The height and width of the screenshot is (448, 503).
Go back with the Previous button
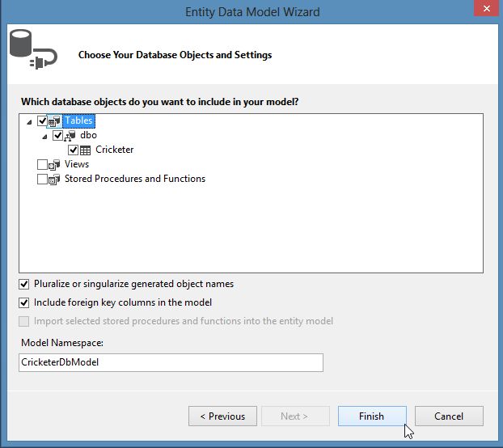click(222, 416)
